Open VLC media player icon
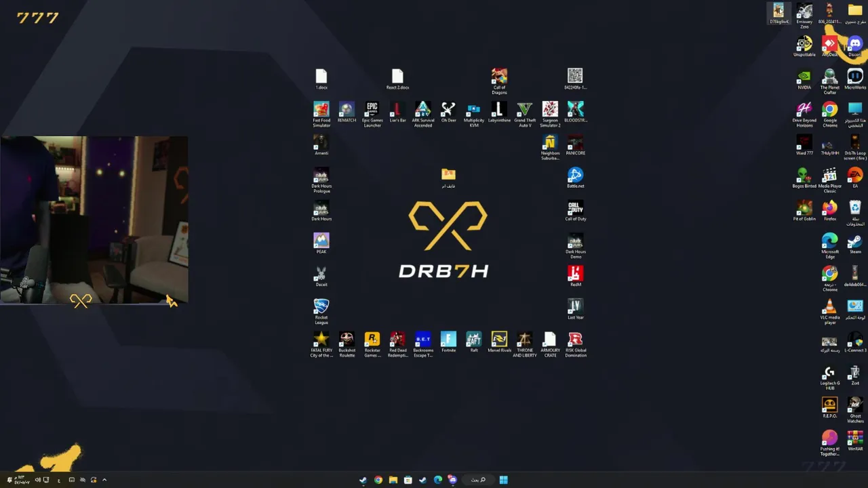Screen dimensions: 868x488 pyautogui.click(x=829, y=312)
